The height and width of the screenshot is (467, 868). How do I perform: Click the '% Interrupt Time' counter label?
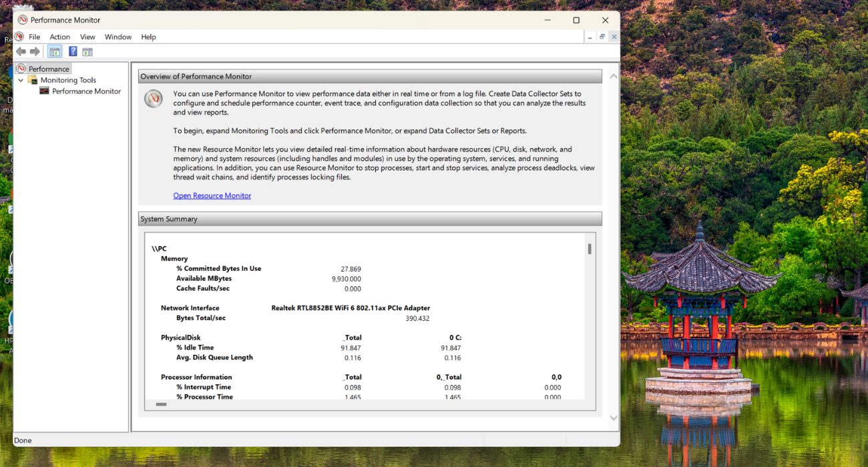coord(204,387)
